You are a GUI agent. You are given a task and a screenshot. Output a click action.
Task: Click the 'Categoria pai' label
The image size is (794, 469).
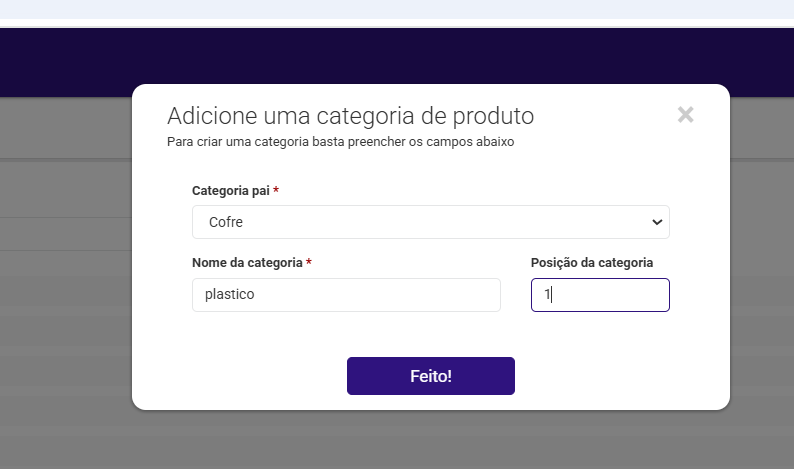231,190
